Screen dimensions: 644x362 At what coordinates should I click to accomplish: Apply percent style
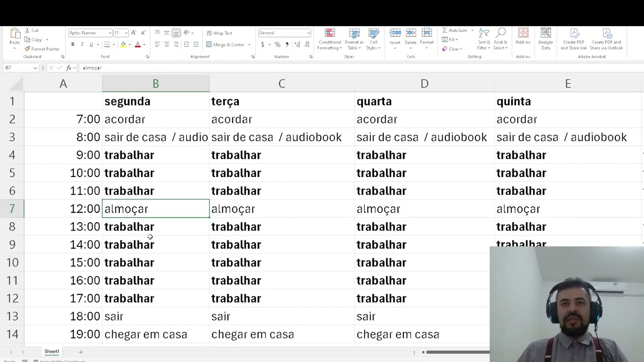coord(277,45)
